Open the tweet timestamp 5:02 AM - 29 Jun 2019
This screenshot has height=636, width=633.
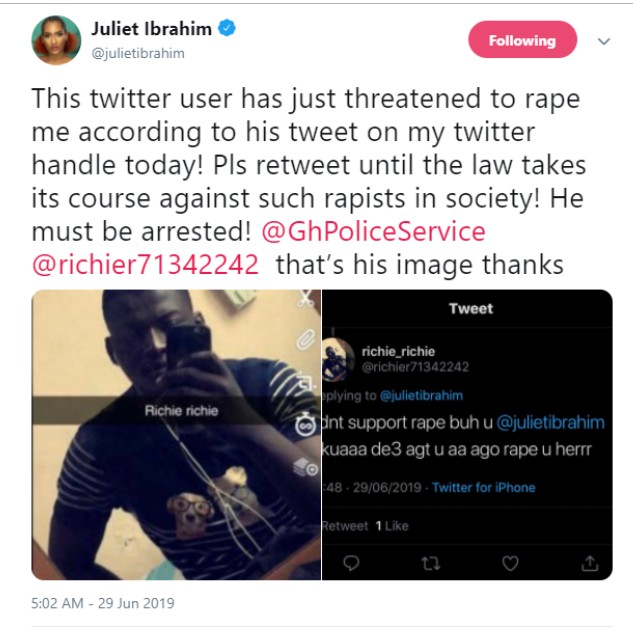tap(103, 603)
